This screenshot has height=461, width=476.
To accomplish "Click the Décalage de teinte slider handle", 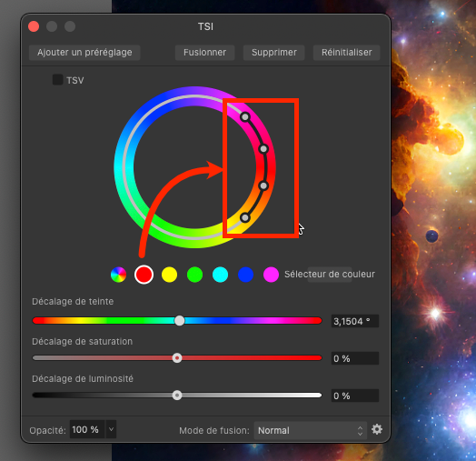I will tap(180, 321).
